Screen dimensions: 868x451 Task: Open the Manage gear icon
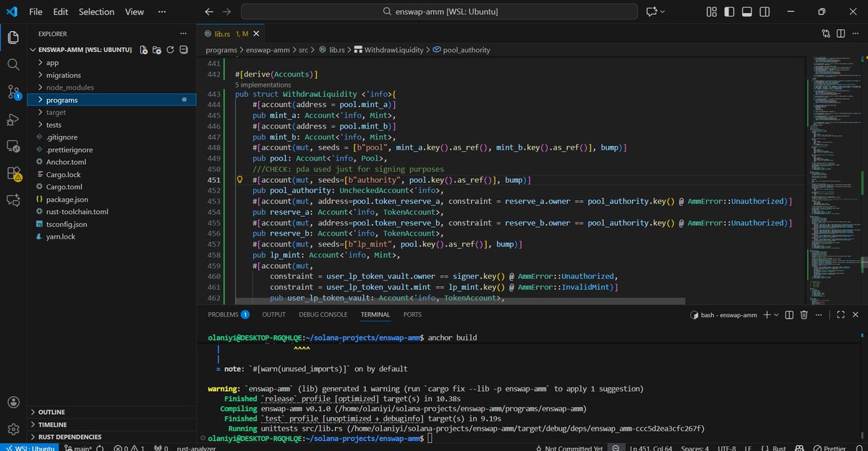coord(13,429)
